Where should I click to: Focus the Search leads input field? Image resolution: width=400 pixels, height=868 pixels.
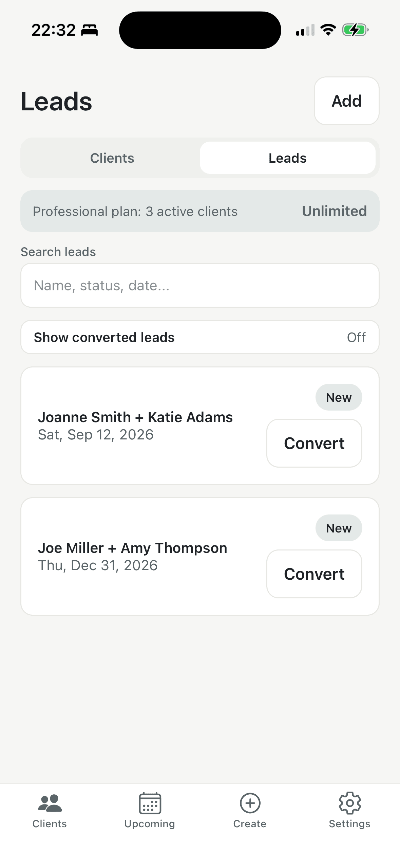pyautogui.click(x=199, y=286)
